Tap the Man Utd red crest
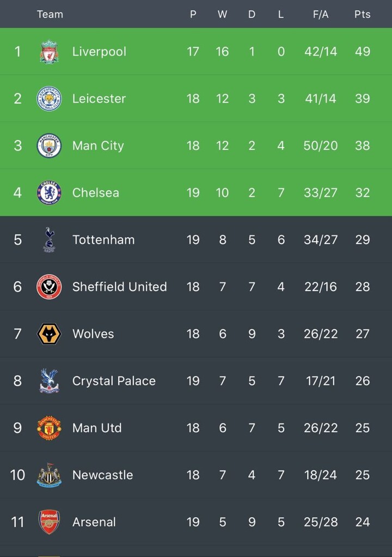This screenshot has height=557, width=392. pos(49,428)
